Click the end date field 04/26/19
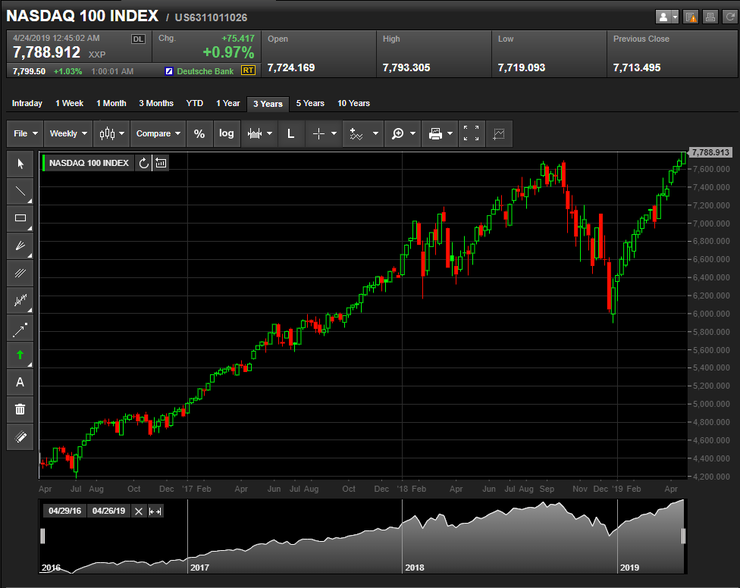 (109, 511)
